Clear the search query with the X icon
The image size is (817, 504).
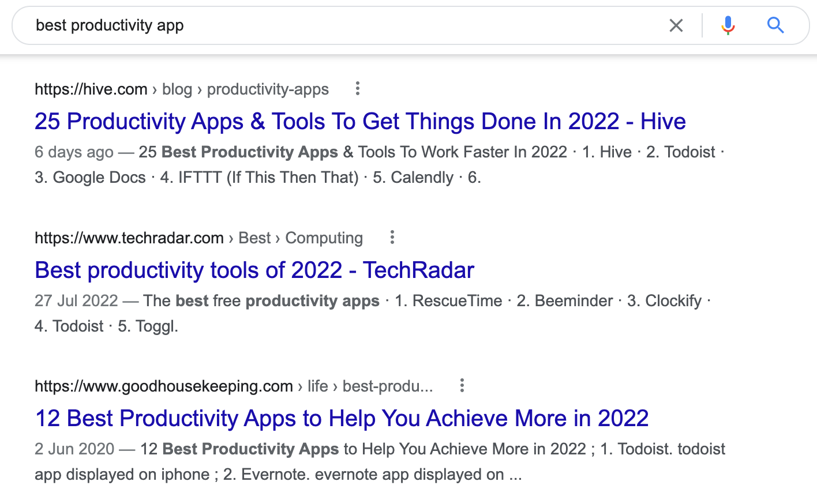click(x=676, y=25)
